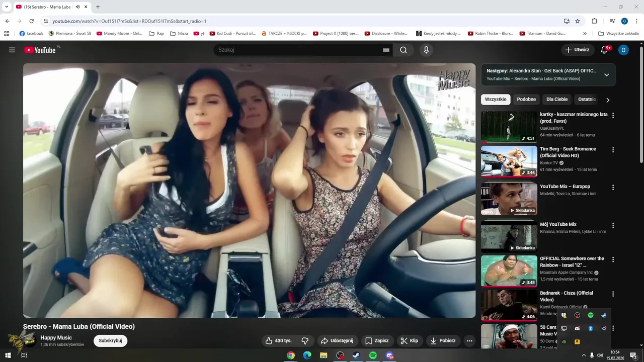The height and width of the screenshot is (362, 644).
Task: Mute the tab via speaker icon
Action: (78, 7)
